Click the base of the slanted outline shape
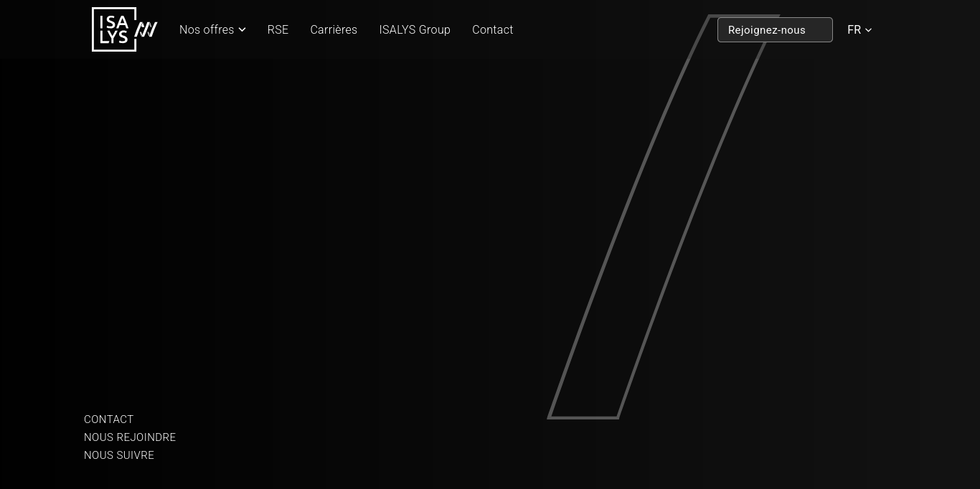The width and height of the screenshot is (980, 489). (x=583, y=417)
